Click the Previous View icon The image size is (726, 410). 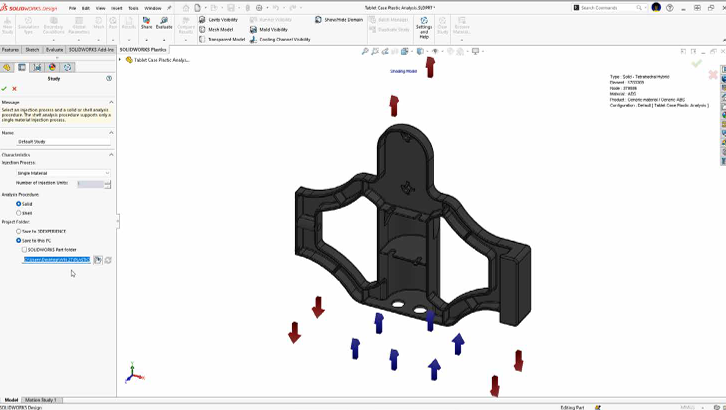[x=385, y=51]
